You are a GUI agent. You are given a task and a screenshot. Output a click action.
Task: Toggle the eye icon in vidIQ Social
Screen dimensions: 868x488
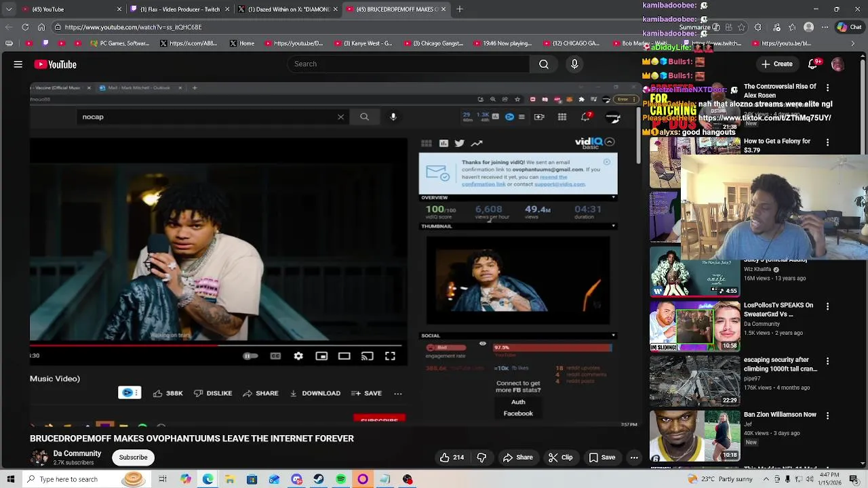click(x=483, y=344)
